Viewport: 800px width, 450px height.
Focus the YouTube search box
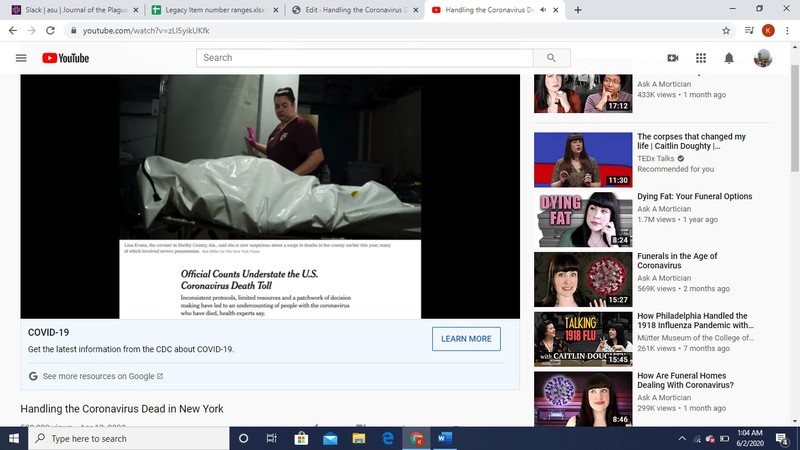point(365,58)
